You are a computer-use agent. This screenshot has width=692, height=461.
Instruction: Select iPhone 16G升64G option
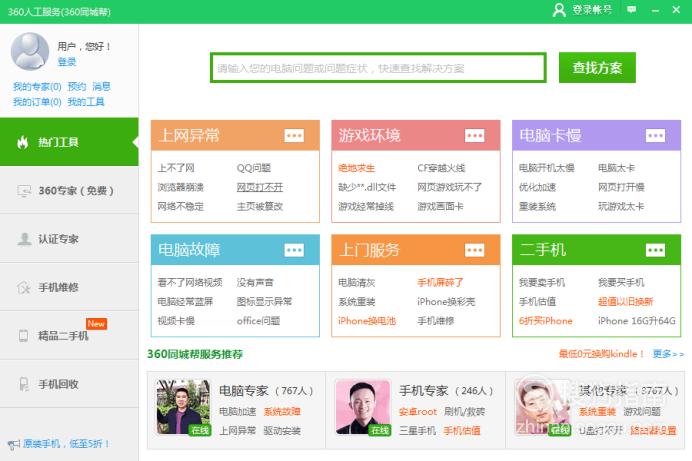(636, 321)
